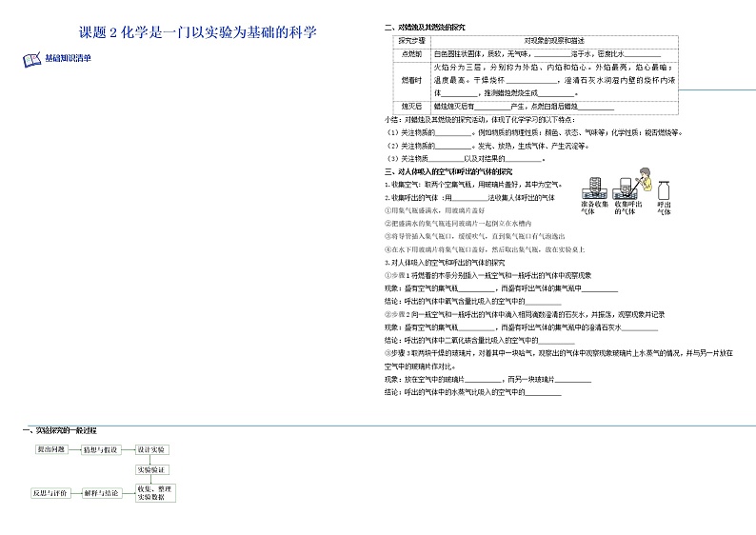Click the heading '三、对人体吸入的空气和呼出的气体的探究'

click(448, 171)
